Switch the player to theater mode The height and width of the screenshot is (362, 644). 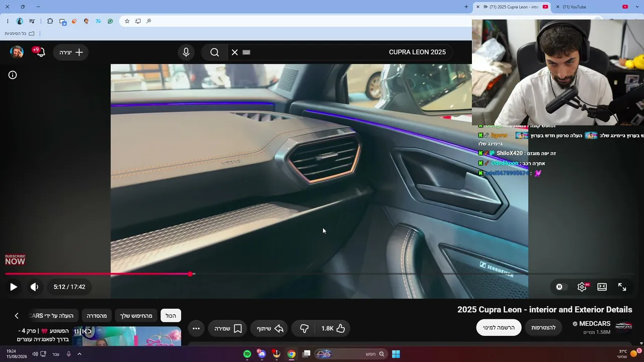[x=602, y=287]
